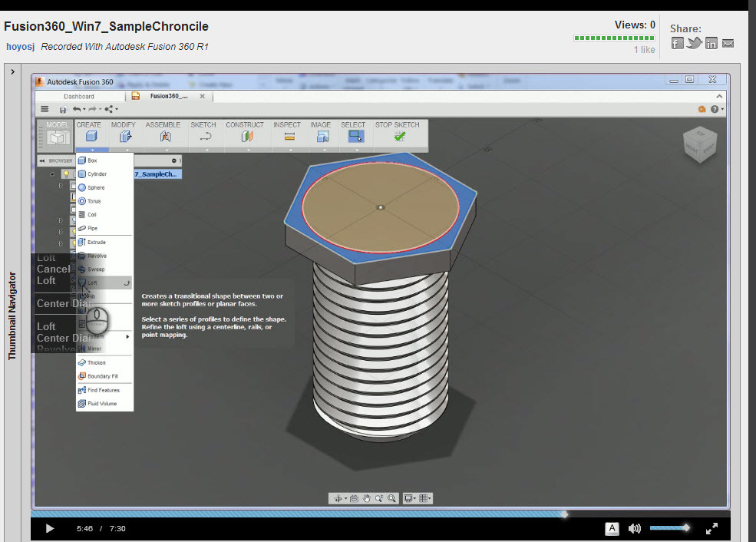Image resolution: width=756 pixels, height=542 pixels.
Task: Share the video via Twitter icon
Action: (x=693, y=44)
